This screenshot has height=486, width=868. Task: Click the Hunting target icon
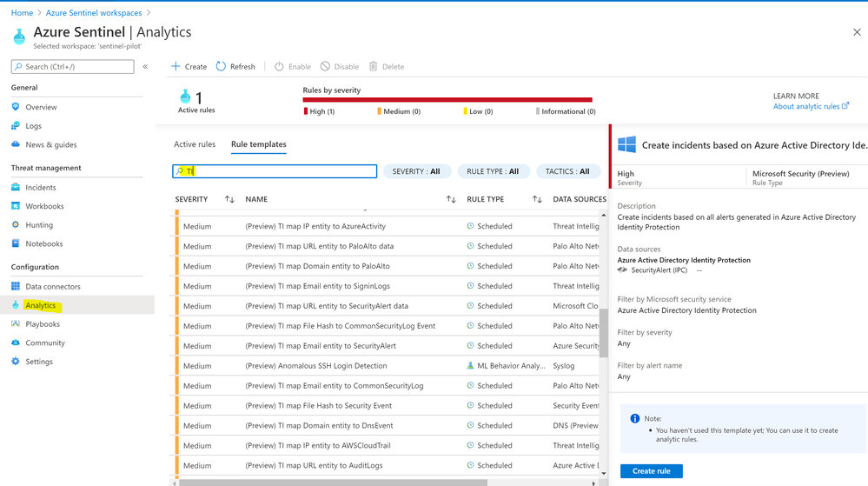[x=16, y=225]
